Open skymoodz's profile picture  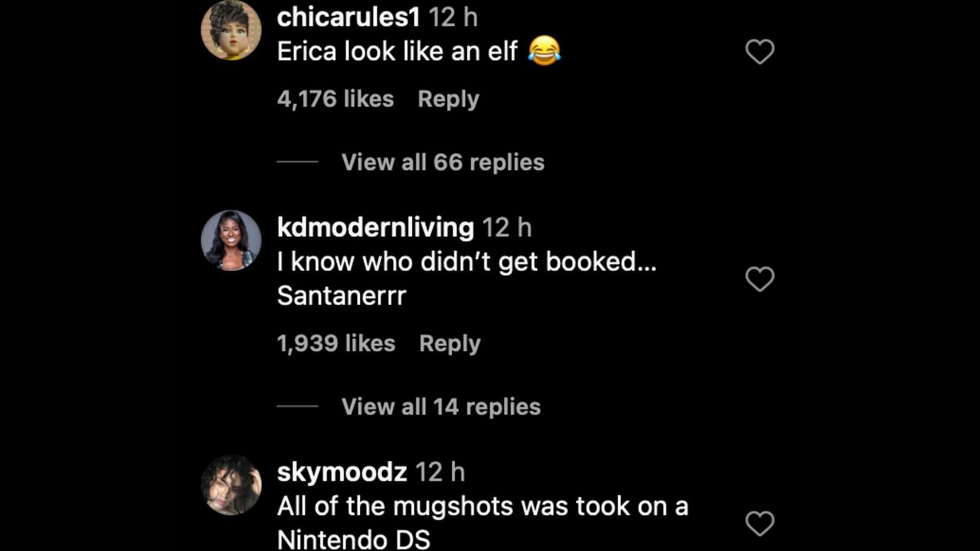click(x=232, y=485)
